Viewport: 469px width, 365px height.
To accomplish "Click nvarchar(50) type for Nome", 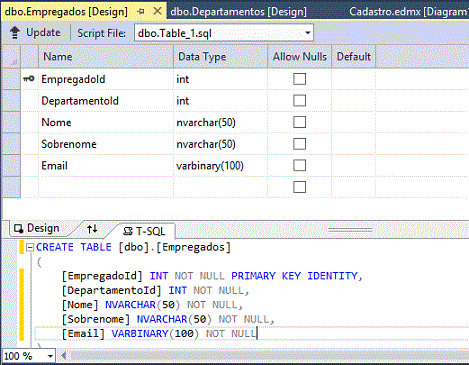I will [x=220, y=122].
